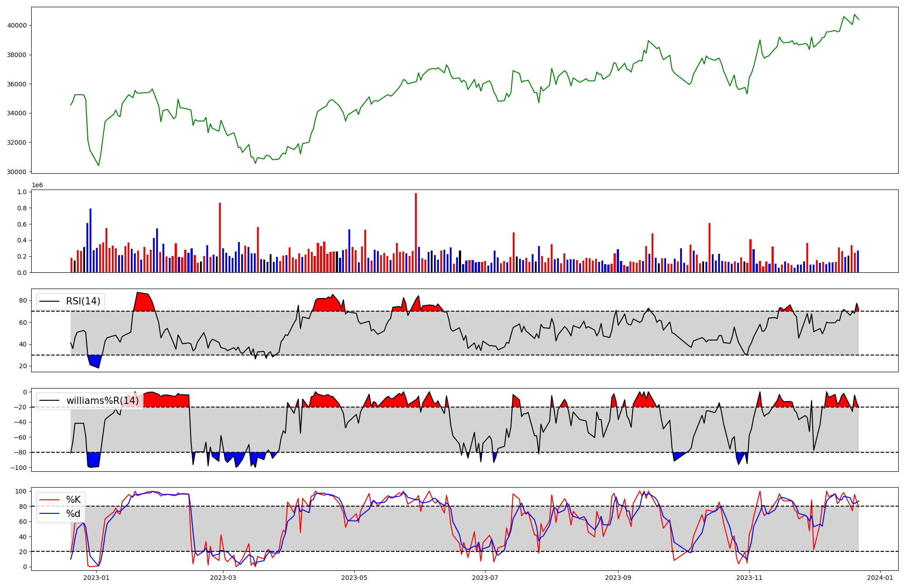Click the 2023-05 date tick label

(x=354, y=578)
